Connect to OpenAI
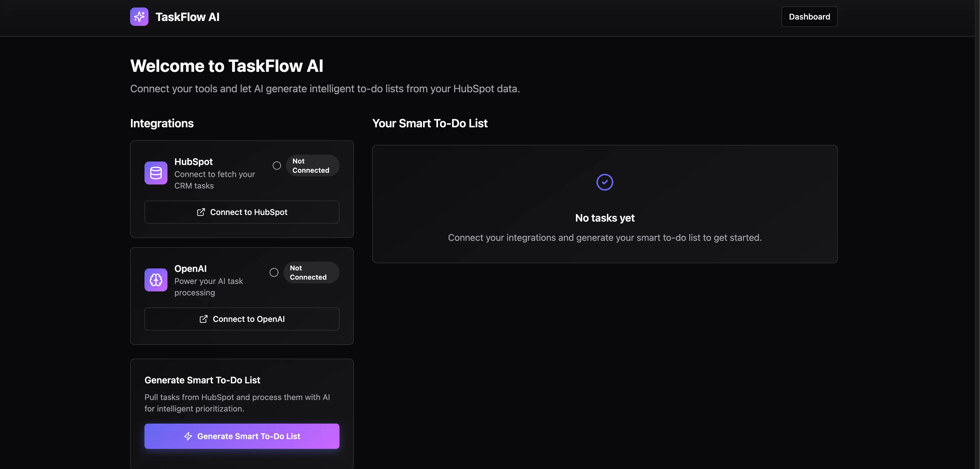 [242, 319]
